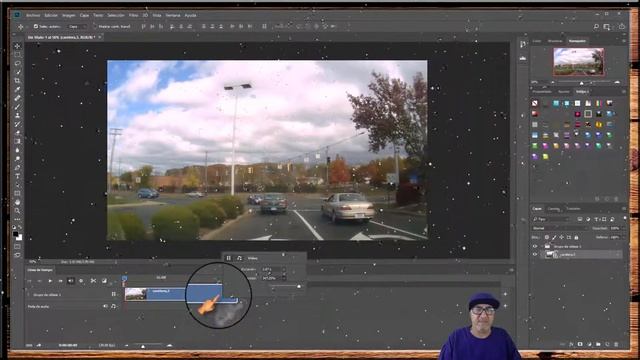This screenshot has height=360, width=640.
Task: Select the Rectangular Marquee tool
Action: pos(17,55)
